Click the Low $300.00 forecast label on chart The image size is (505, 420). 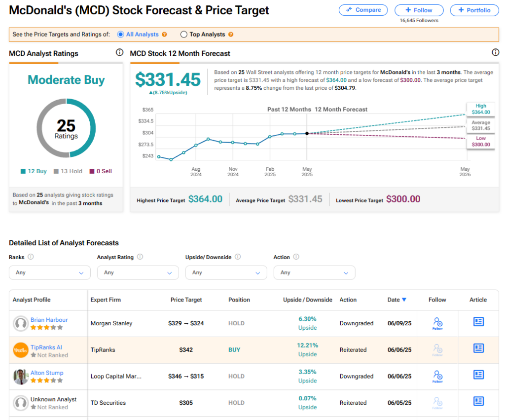point(481,141)
